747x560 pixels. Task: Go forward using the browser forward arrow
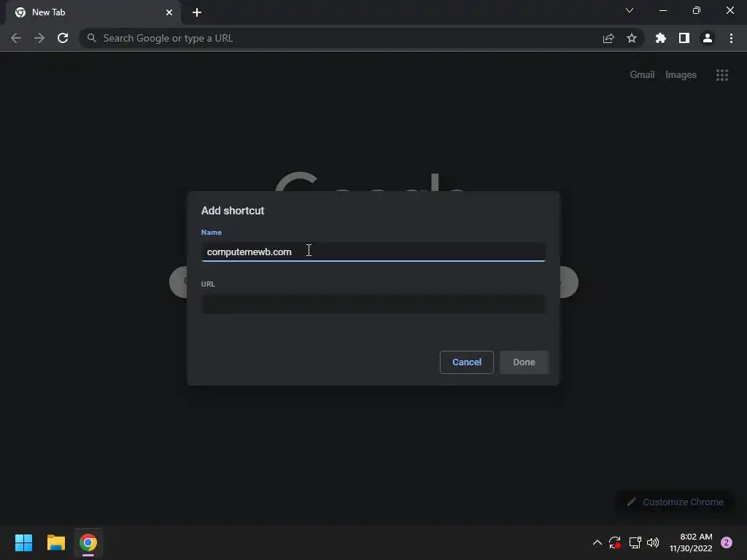click(39, 38)
